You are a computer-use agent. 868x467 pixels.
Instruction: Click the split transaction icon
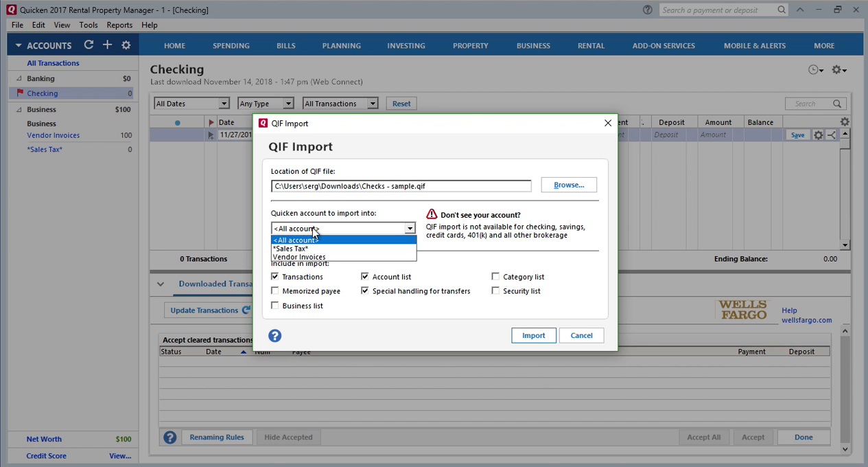(831, 135)
